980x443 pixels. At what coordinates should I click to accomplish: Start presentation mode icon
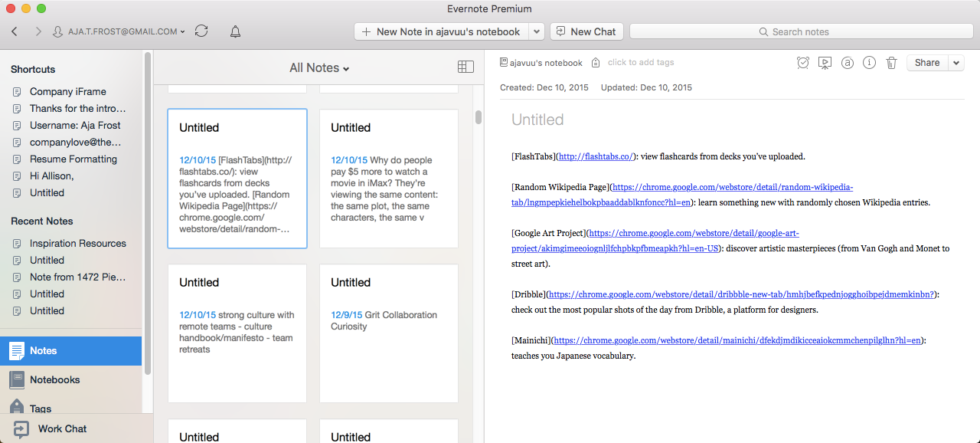point(825,63)
